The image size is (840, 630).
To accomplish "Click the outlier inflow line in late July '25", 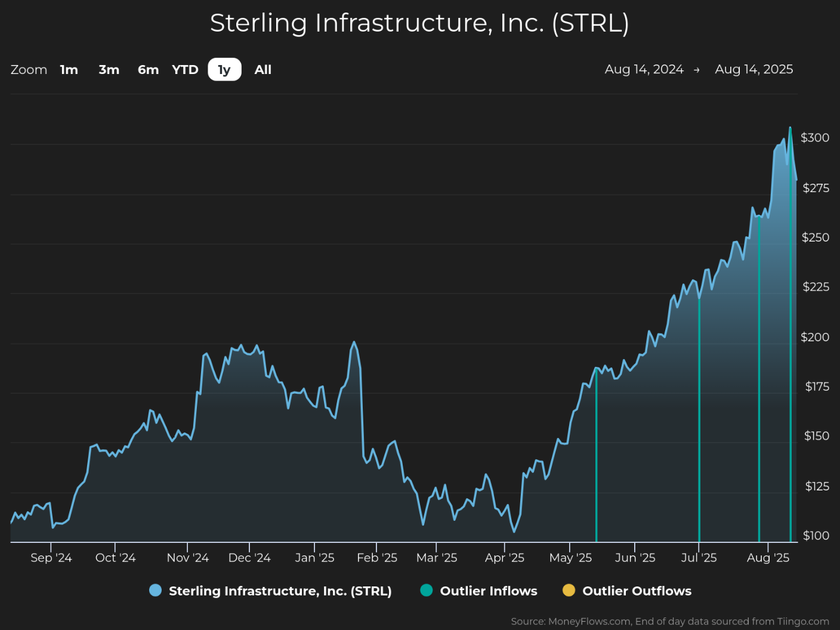I will 759,379.
